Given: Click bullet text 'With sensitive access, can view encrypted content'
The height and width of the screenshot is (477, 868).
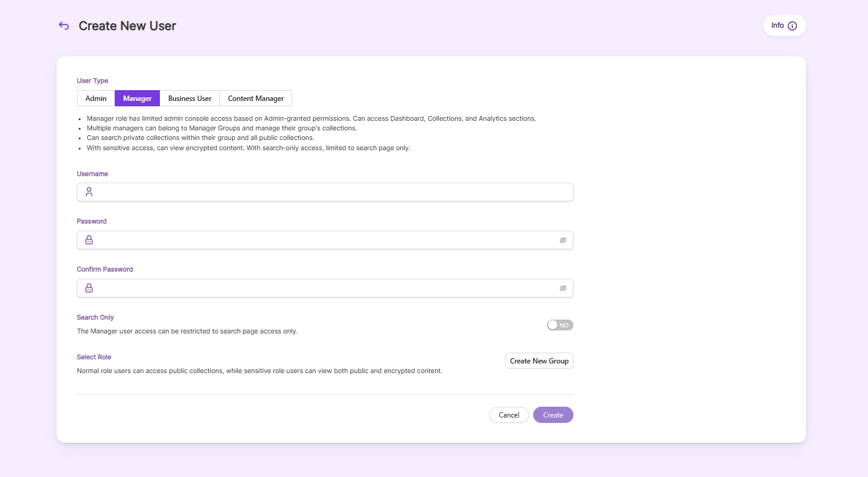Looking at the screenshot, I should 248,148.
